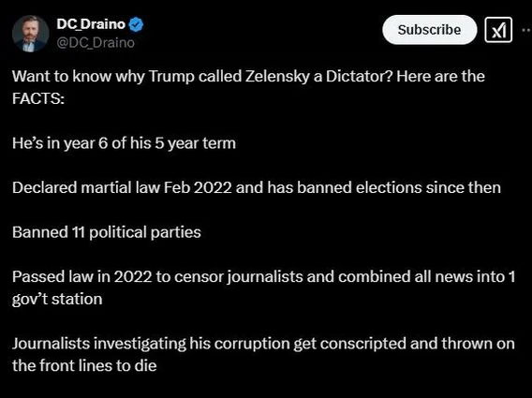The height and width of the screenshot is (398, 532).
Task: Open the DC_Draino display name link
Action: tap(91, 24)
